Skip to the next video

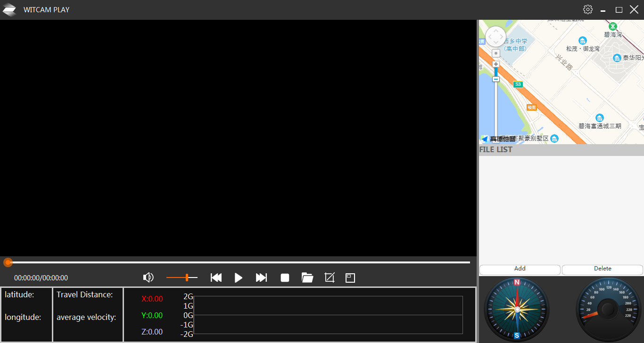[261, 278]
